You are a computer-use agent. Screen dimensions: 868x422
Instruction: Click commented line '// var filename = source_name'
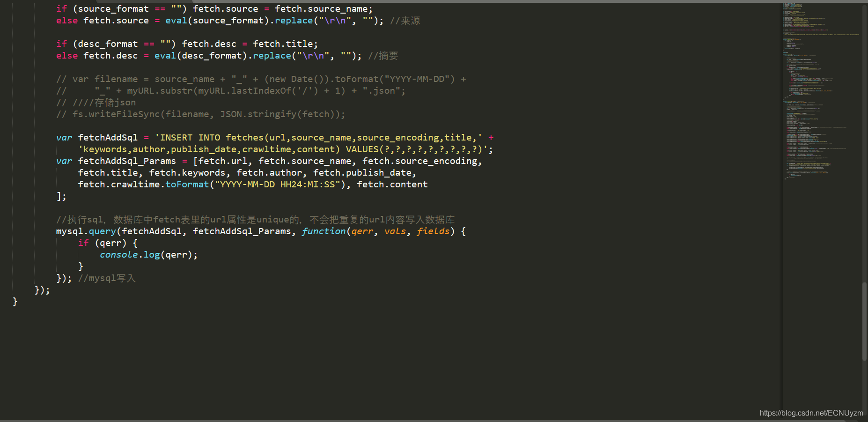(x=261, y=79)
